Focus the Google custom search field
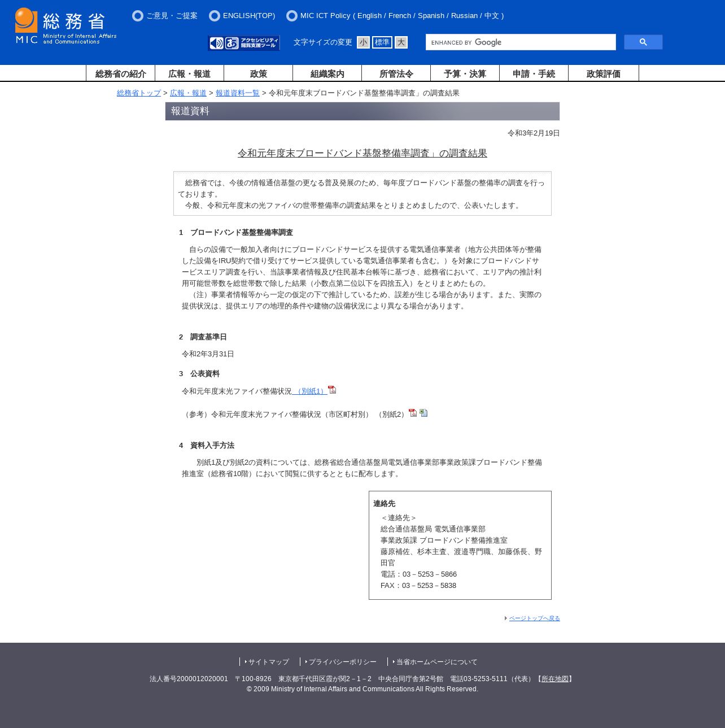This screenshot has height=728, width=725. (521, 42)
